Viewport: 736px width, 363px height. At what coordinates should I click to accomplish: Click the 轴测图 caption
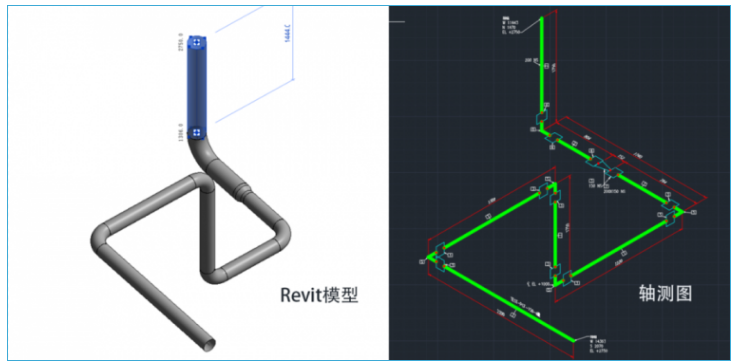click(666, 293)
